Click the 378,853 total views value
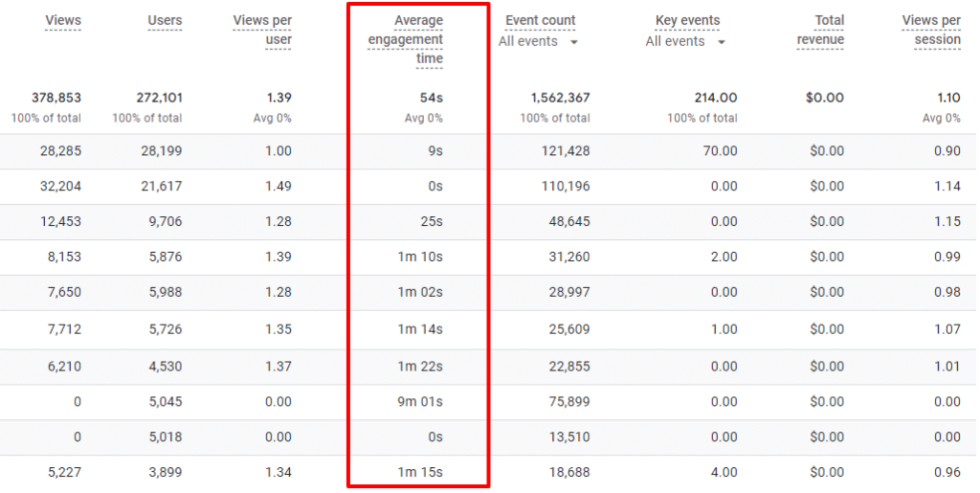 click(x=56, y=98)
